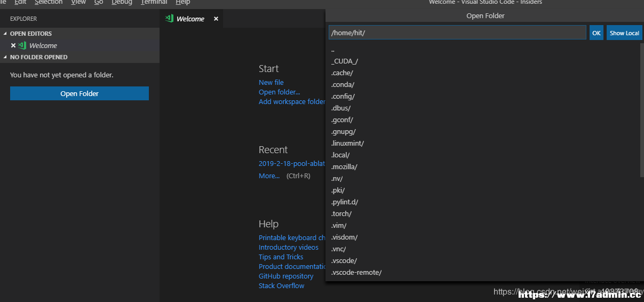644x302 pixels.
Task: Select the .vscode/ folder entry
Action: tap(483, 260)
